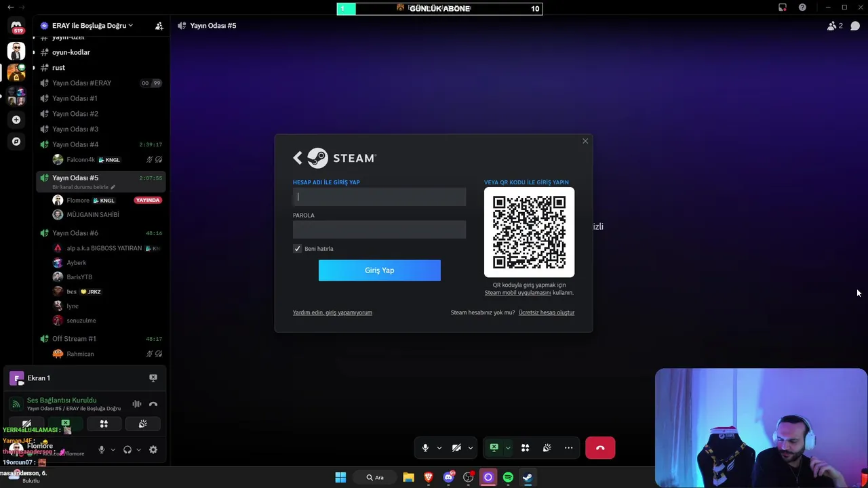The width and height of the screenshot is (868, 488).
Task: Join the Yayın Odası #1 voice channel
Action: (75, 98)
